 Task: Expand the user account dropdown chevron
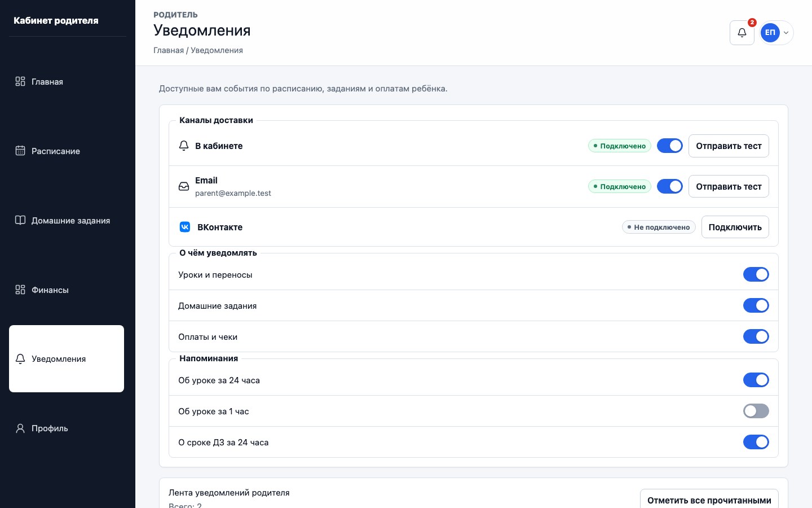[786, 33]
